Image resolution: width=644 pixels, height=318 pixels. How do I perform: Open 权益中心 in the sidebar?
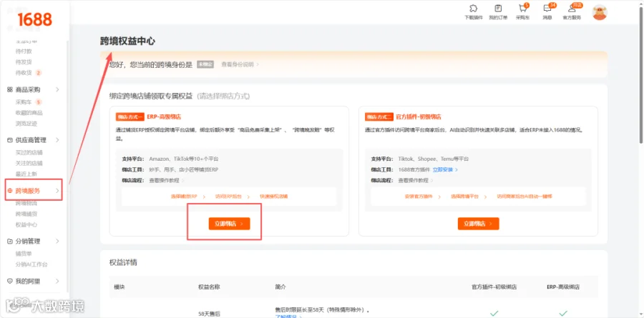(26, 225)
